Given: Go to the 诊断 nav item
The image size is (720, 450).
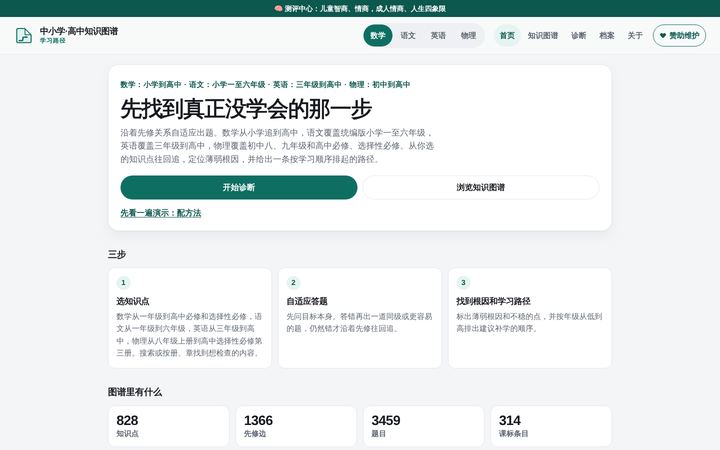Looking at the screenshot, I should [x=579, y=35].
